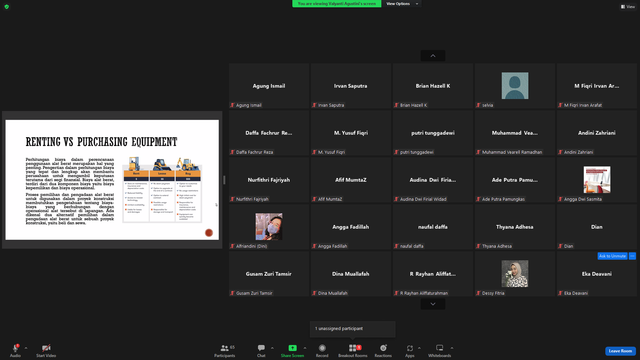This screenshot has height=360, width=640.
Task: Click Dessy Fitria's profile photo
Action: click(x=515, y=273)
